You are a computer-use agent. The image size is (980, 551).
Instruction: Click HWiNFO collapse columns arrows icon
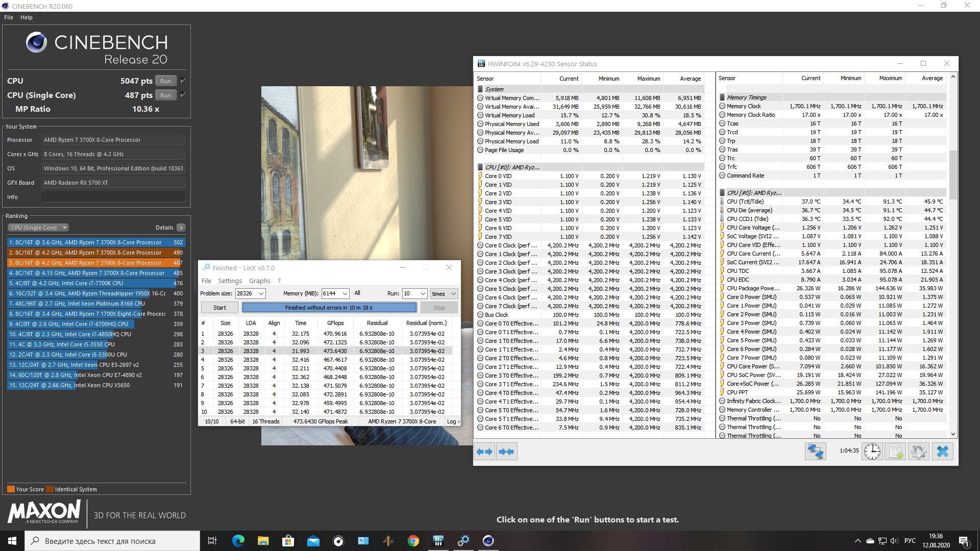(x=506, y=452)
